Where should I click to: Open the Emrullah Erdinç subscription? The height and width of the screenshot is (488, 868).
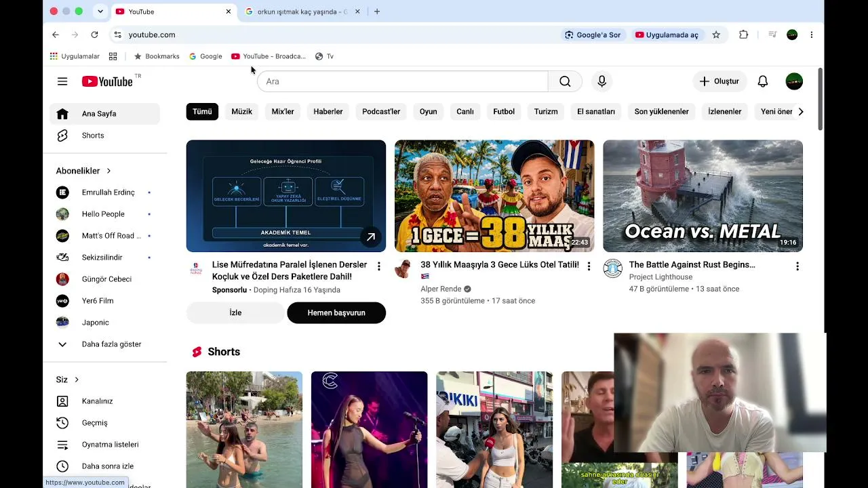tap(104, 192)
